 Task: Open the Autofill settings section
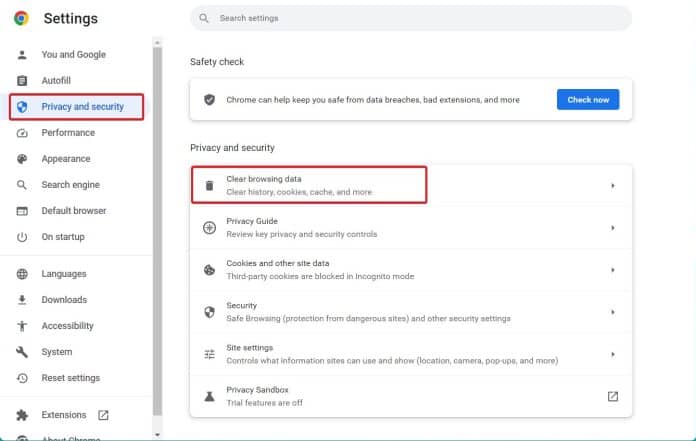pyautogui.click(x=56, y=80)
